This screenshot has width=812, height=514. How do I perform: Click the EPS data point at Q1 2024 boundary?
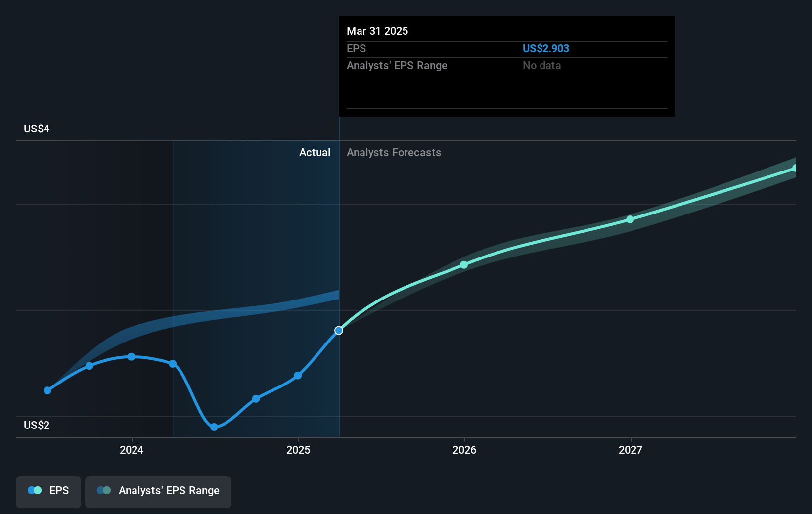173,364
